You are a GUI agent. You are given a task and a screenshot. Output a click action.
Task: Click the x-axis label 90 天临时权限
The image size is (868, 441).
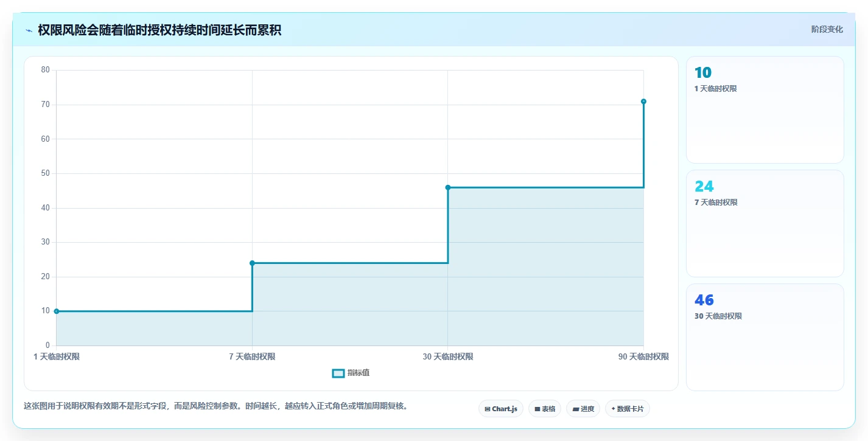tap(643, 357)
